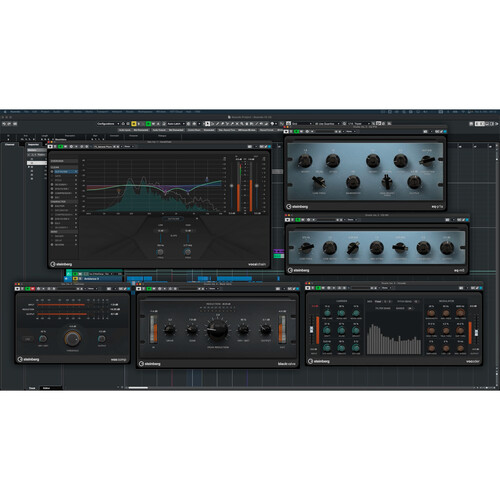Open the Auto-Latch automation mode dropdown
Image resolution: width=500 pixels, height=500 pixels.
(176, 124)
